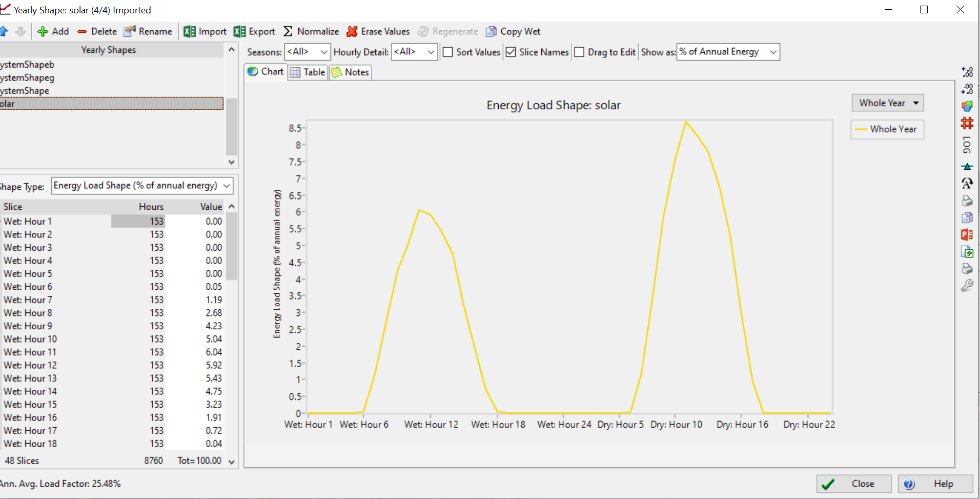Click the green plus Add icon
This screenshot has height=499, width=980.
[x=43, y=32]
